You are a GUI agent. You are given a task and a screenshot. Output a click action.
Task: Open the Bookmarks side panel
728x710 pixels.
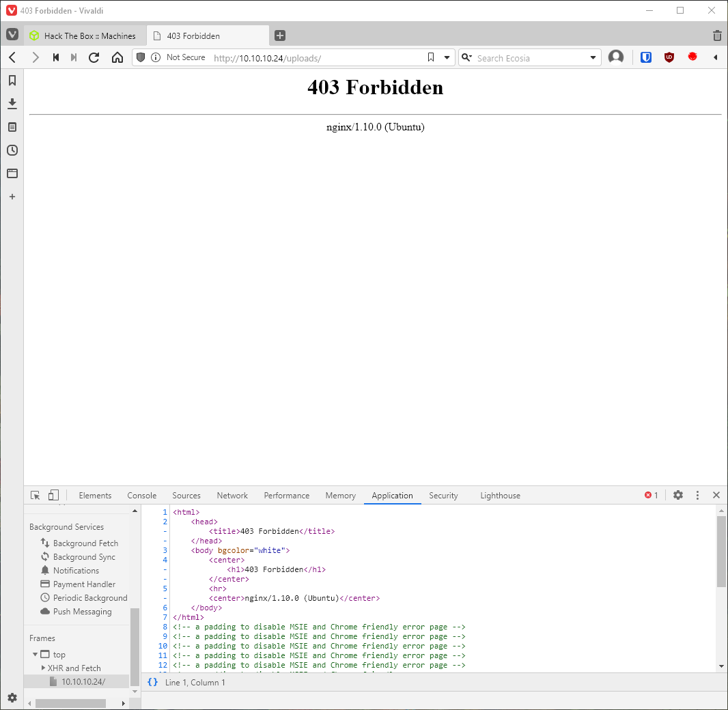pos(12,81)
